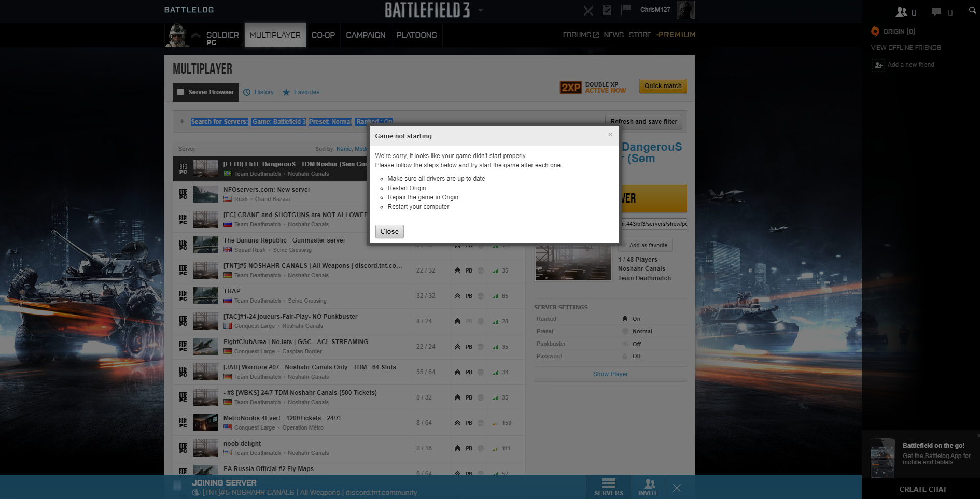Click the ranked chevron icon on TRAP row
This screenshot has width=980, height=499.
457,296
